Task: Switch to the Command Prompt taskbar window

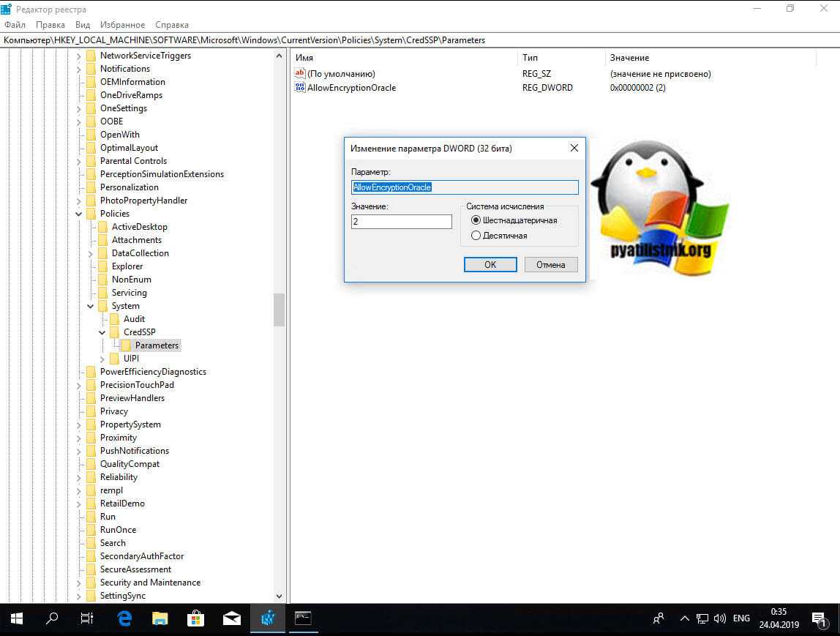Action: (x=303, y=618)
